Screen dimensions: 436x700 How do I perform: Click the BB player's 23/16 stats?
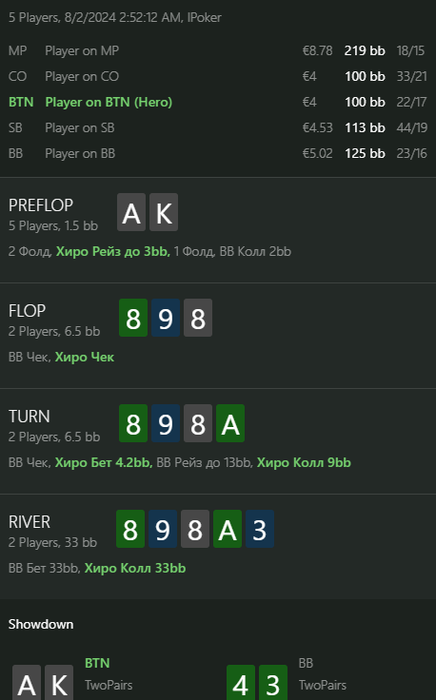click(x=412, y=154)
